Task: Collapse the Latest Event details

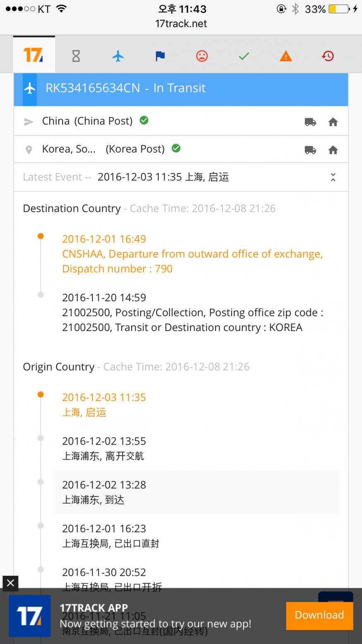Action: pyautogui.click(x=333, y=178)
